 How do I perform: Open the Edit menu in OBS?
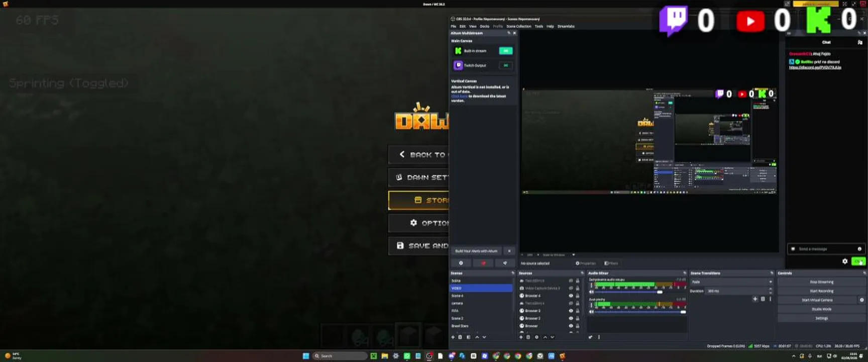pyautogui.click(x=463, y=26)
